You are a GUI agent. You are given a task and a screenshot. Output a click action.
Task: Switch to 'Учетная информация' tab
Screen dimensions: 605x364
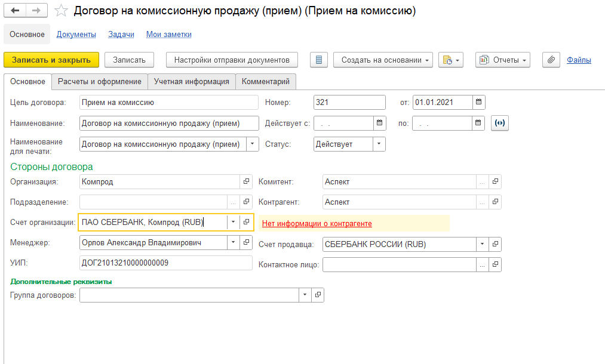[x=191, y=82]
